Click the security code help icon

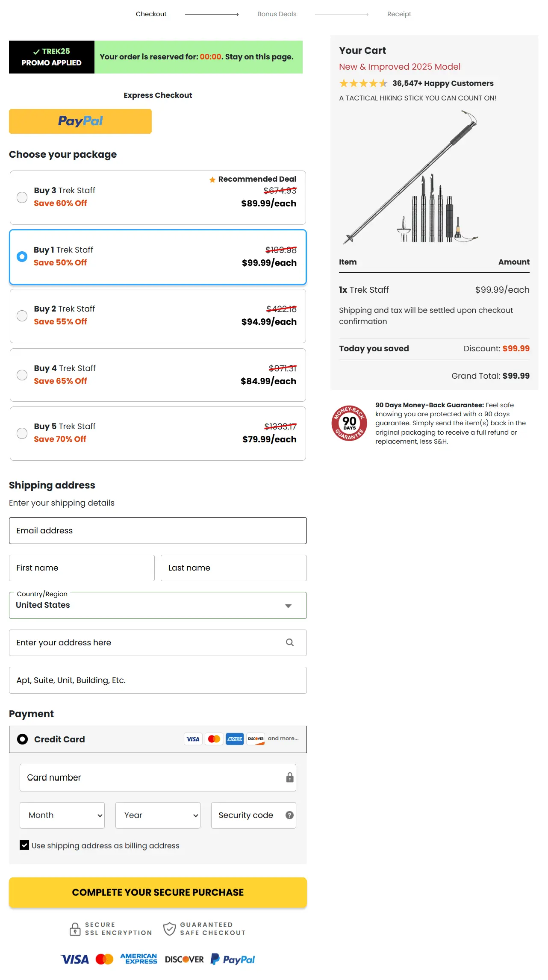(289, 815)
